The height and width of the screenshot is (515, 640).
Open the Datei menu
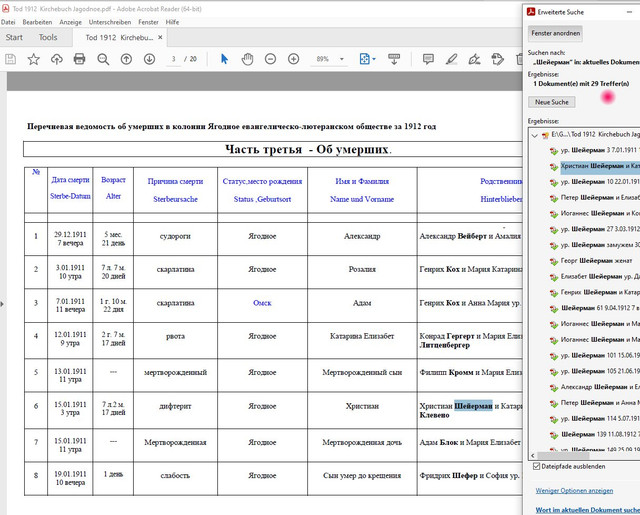pos(8,22)
